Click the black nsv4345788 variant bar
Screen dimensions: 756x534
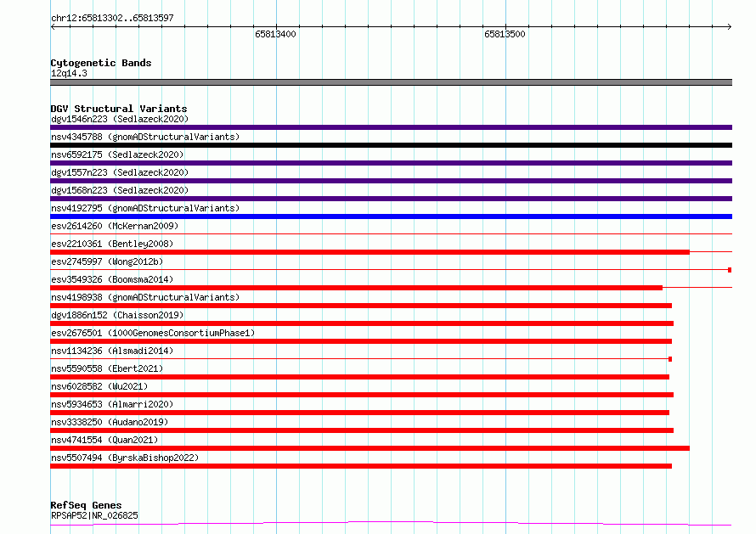391,145
